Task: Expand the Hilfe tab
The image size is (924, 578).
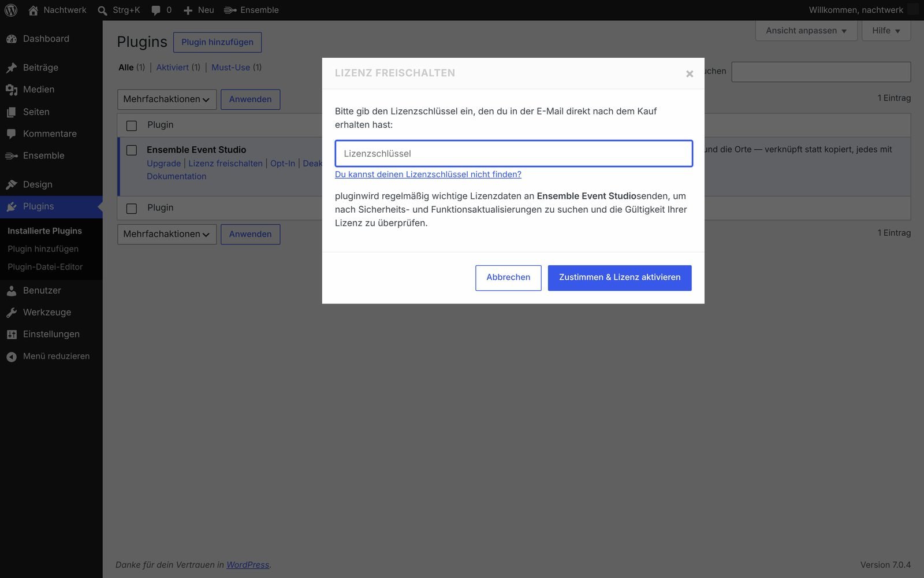Action: [x=886, y=31]
